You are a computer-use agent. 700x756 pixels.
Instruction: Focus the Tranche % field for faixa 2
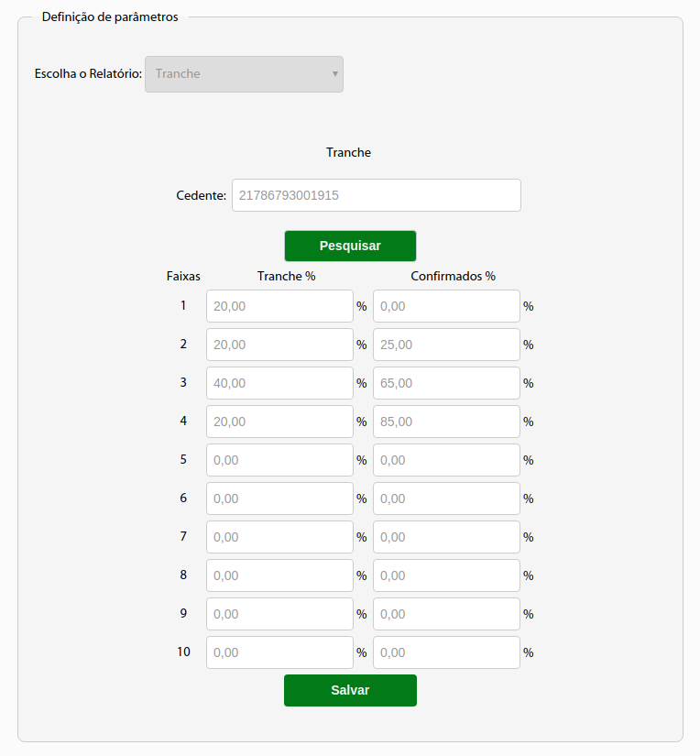point(279,345)
